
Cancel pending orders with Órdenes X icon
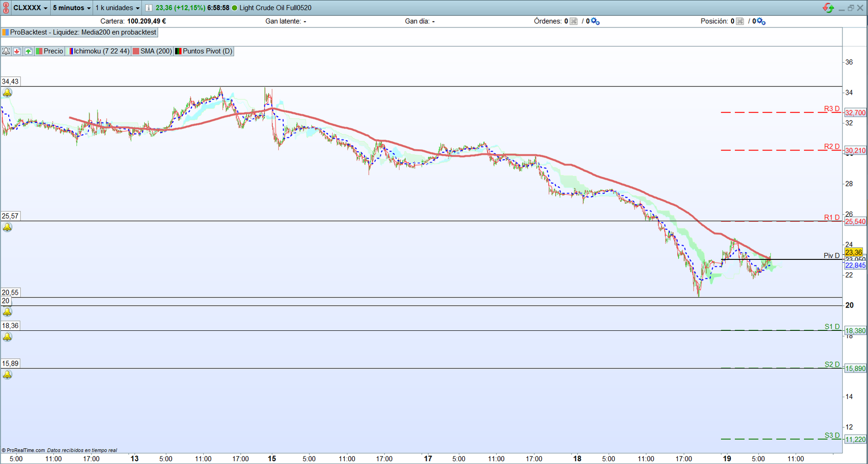tap(574, 21)
